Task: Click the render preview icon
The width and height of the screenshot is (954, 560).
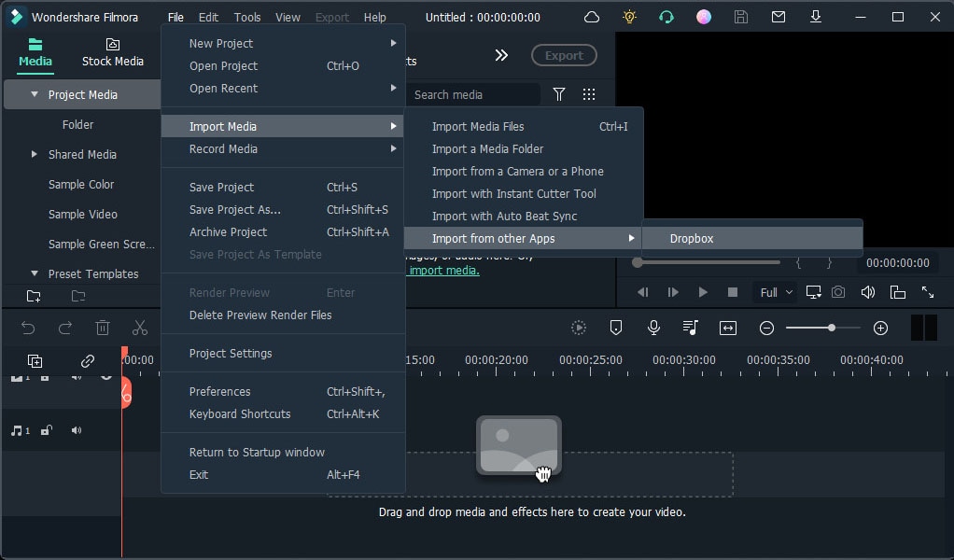Action: pyautogui.click(x=579, y=329)
